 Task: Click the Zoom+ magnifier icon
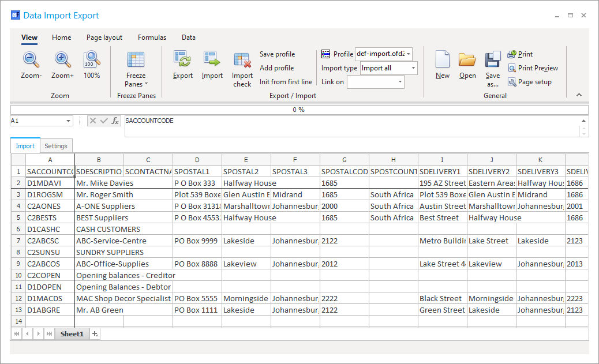pyautogui.click(x=62, y=60)
